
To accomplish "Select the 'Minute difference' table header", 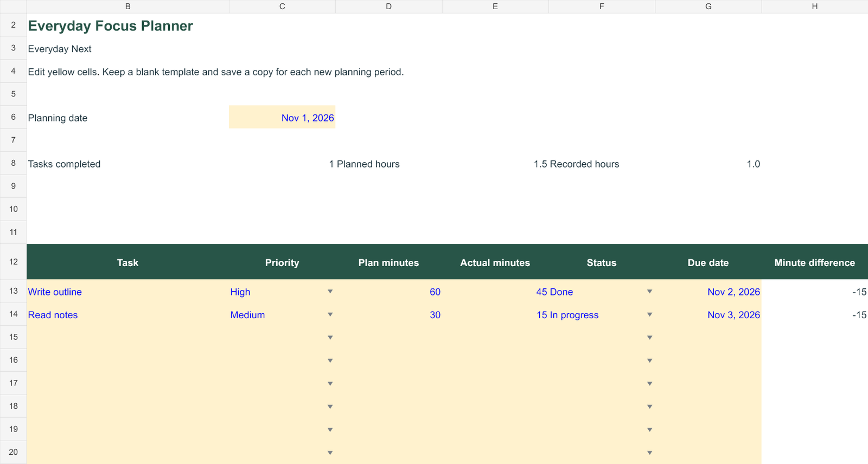I will [815, 262].
